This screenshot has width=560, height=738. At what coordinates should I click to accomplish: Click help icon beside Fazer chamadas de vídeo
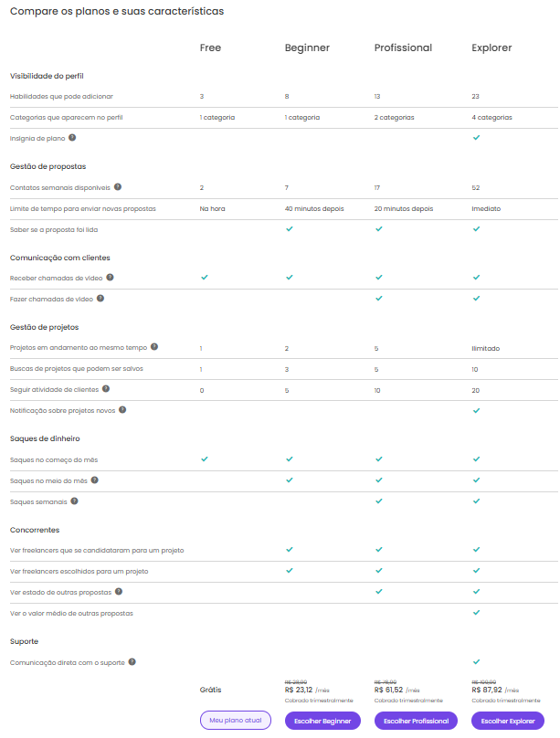pos(100,299)
